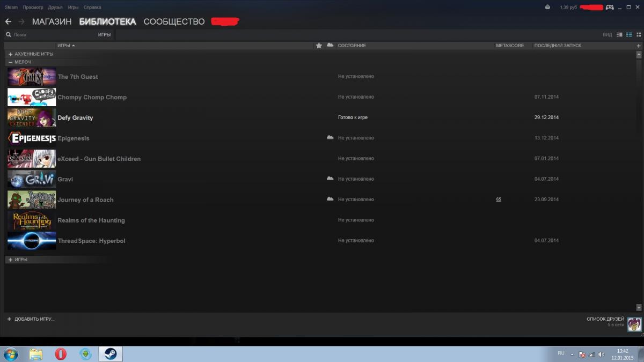The image size is (644, 362).
Task: Select the Epigenesis logo thumbnail
Action: click(x=32, y=138)
